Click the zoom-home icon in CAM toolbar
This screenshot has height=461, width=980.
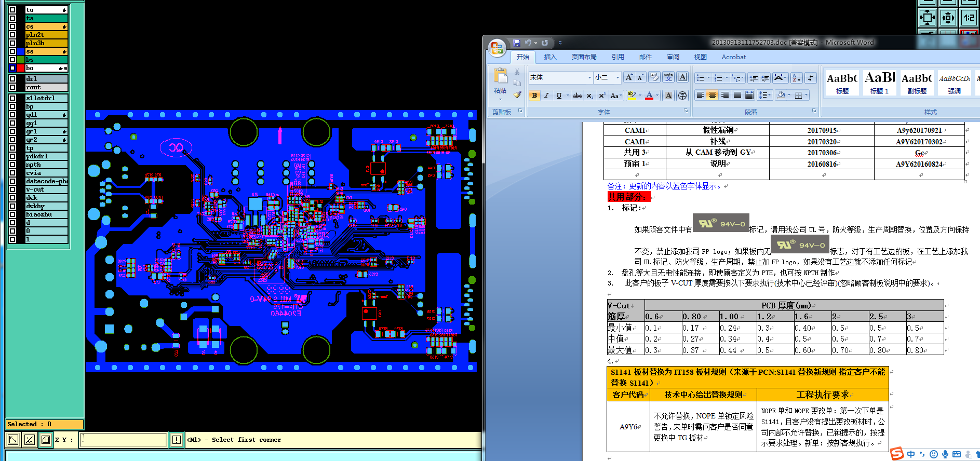927,18
